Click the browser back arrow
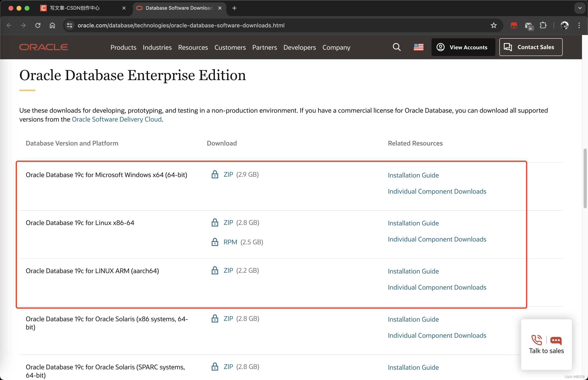 (9, 25)
